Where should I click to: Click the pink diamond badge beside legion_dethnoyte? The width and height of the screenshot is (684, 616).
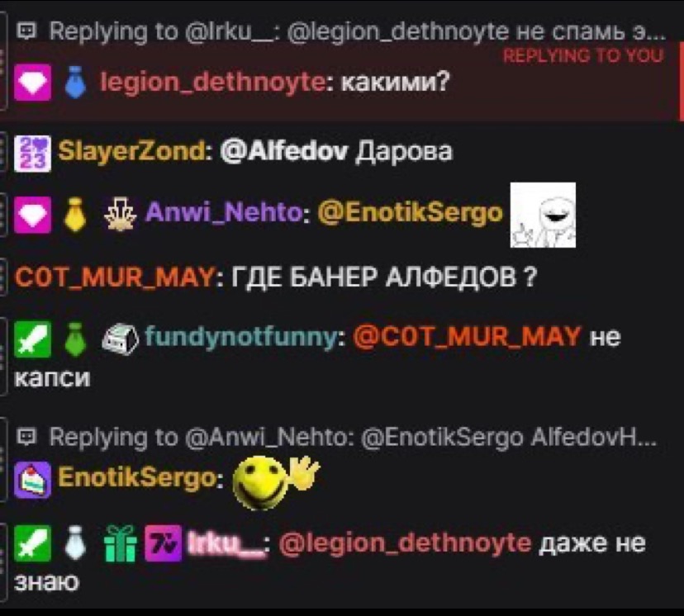click(33, 83)
